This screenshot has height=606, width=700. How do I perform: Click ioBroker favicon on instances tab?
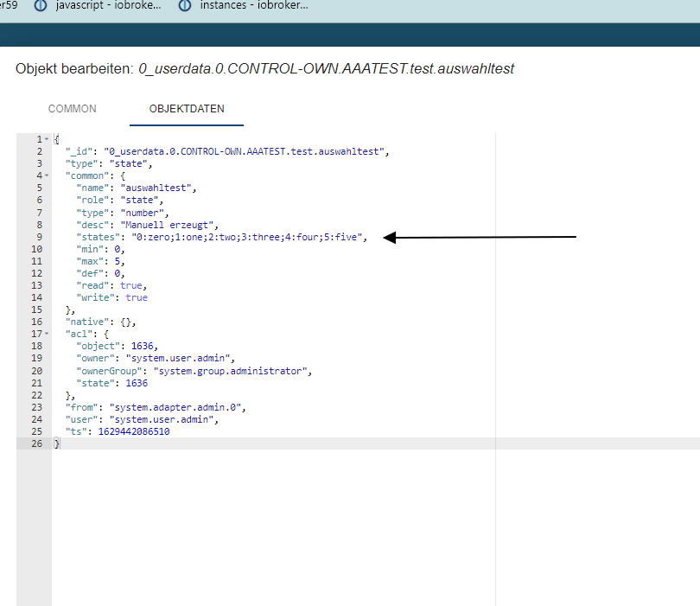pos(184,6)
